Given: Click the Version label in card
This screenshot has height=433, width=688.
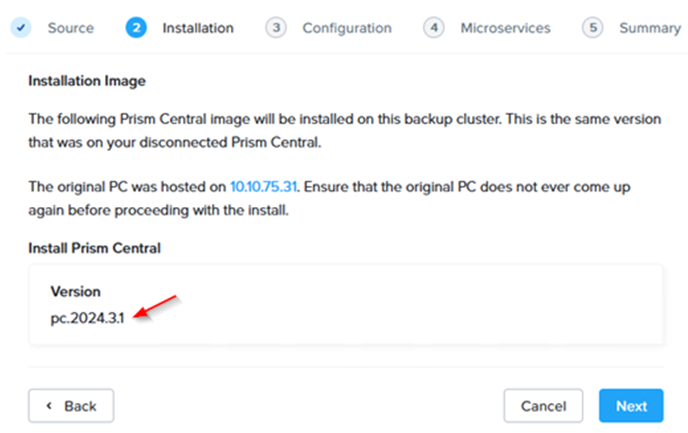Looking at the screenshot, I should 75,292.
